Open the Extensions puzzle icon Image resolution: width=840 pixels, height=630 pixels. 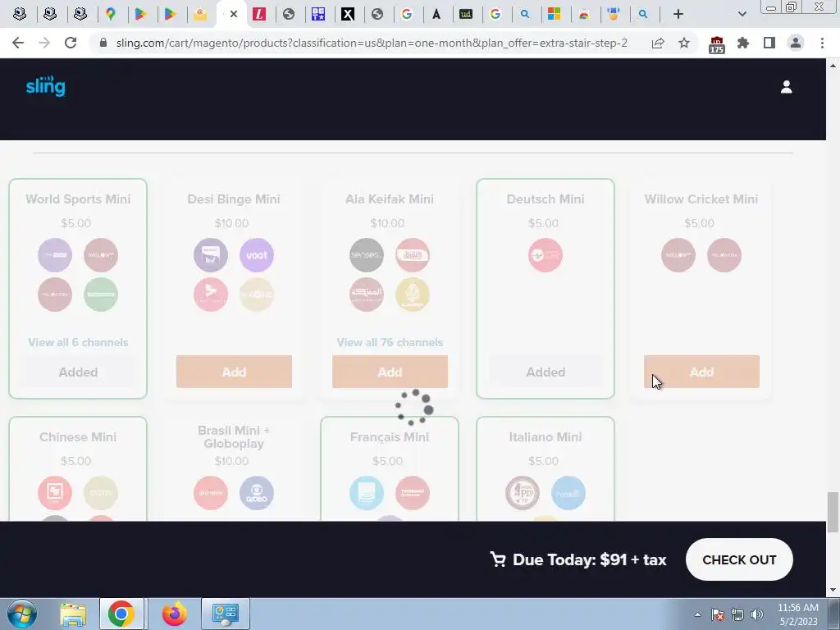click(x=743, y=43)
